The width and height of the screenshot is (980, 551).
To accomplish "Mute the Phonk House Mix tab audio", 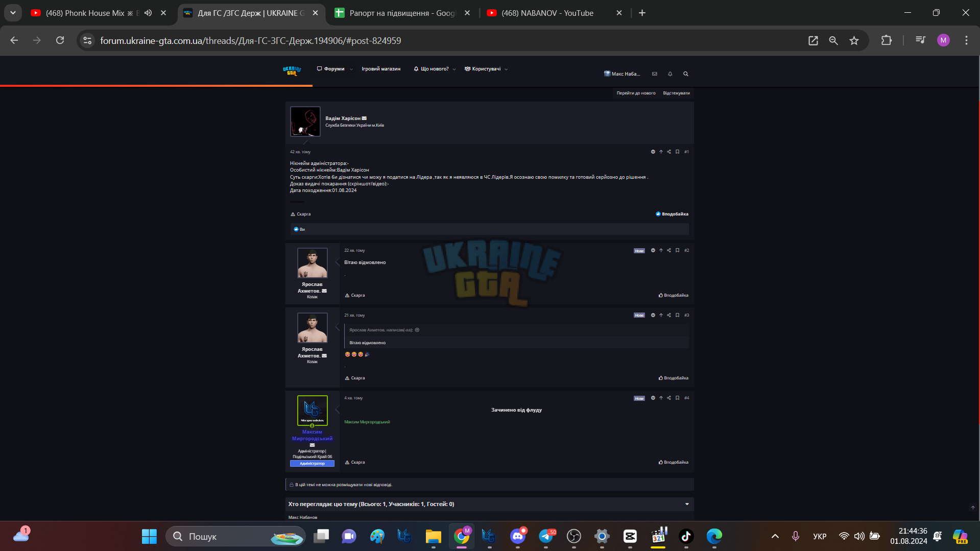I will pos(148,13).
